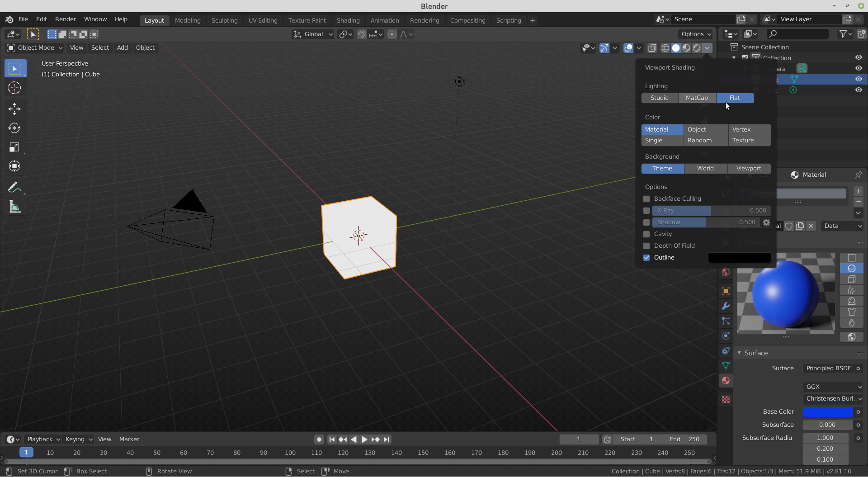
Task: Open the Modifier properties wrench tab
Action: pyautogui.click(x=725, y=306)
